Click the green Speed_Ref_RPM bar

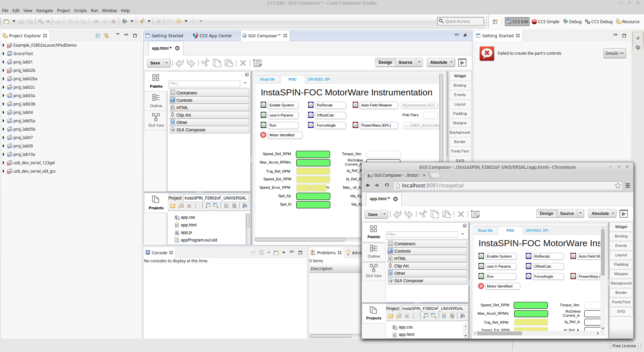click(x=313, y=154)
